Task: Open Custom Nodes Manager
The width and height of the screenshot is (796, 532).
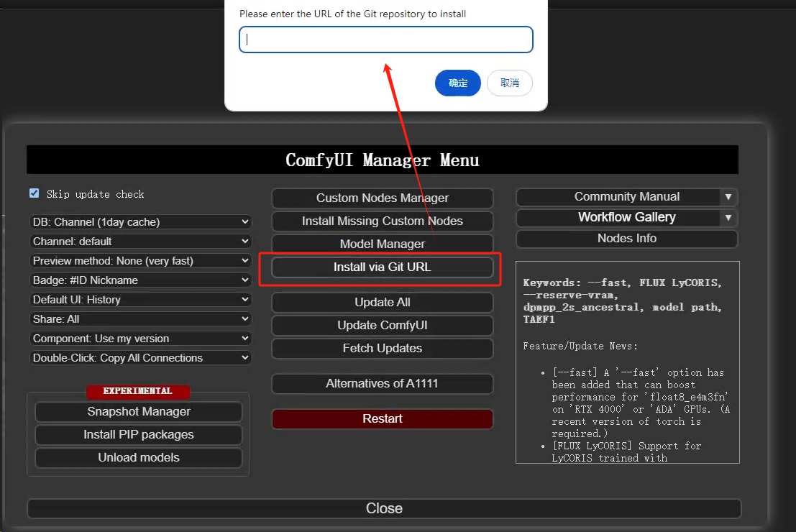Action: pos(383,198)
